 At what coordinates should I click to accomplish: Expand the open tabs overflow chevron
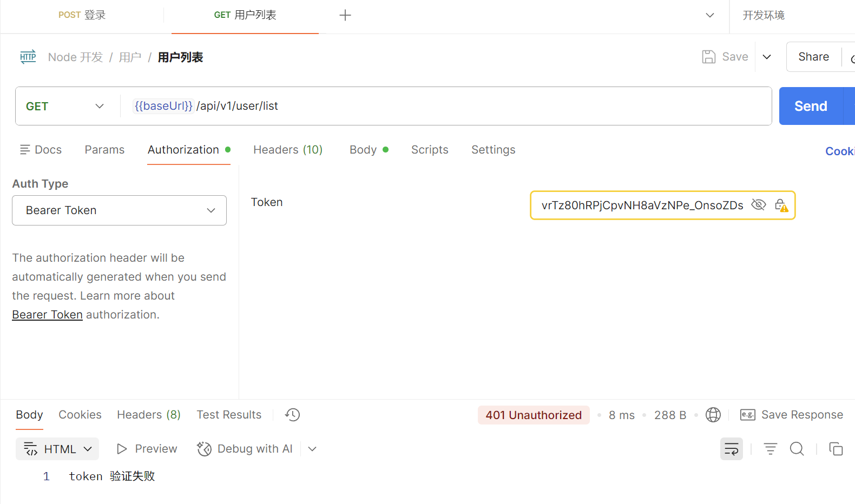[x=710, y=15]
